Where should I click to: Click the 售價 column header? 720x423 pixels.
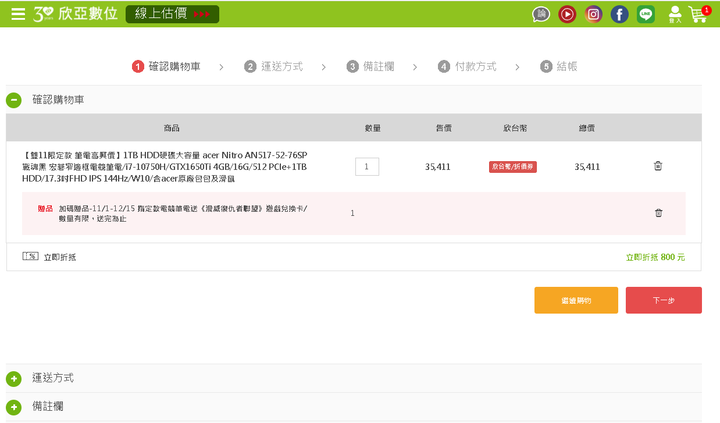(x=444, y=128)
